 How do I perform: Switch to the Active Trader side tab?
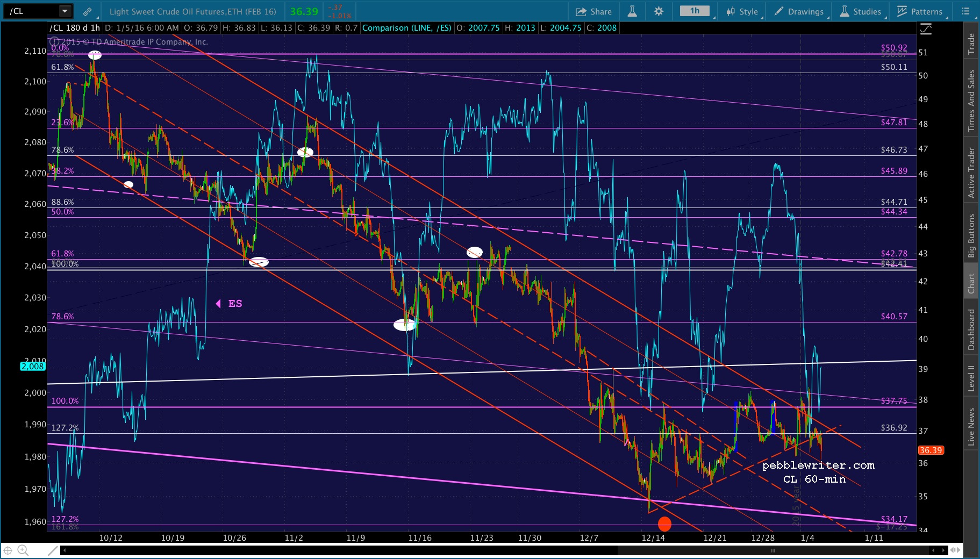[x=971, y=173]
